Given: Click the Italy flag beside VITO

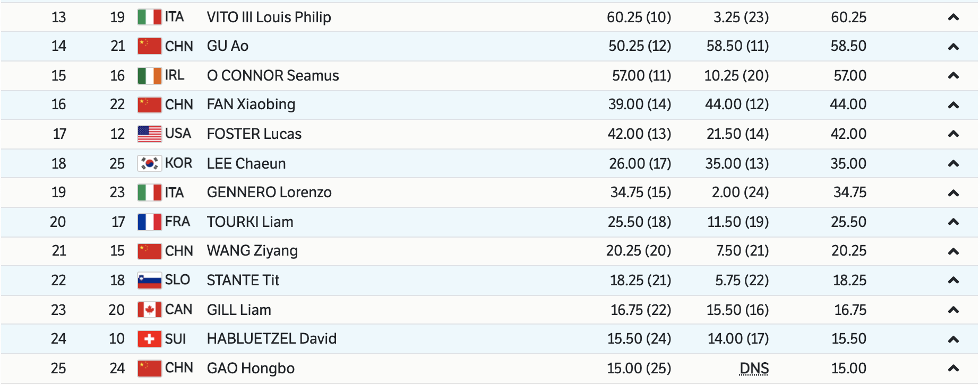Looking at the screenshot, I should click(x=149, y=17).
